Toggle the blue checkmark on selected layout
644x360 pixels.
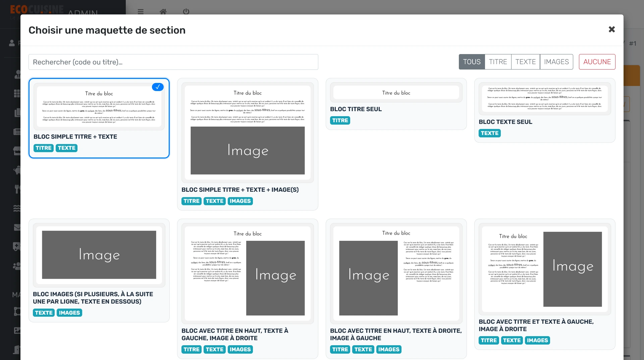158,87
